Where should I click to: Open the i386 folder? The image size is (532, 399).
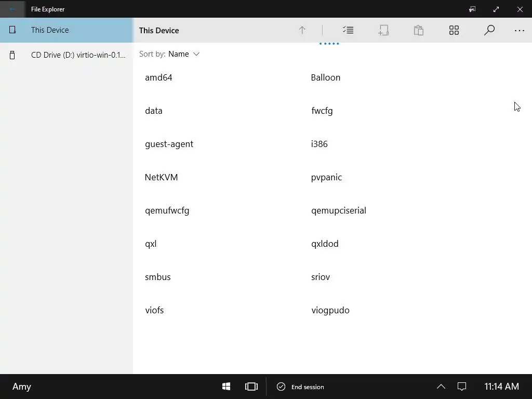point(320,144)
